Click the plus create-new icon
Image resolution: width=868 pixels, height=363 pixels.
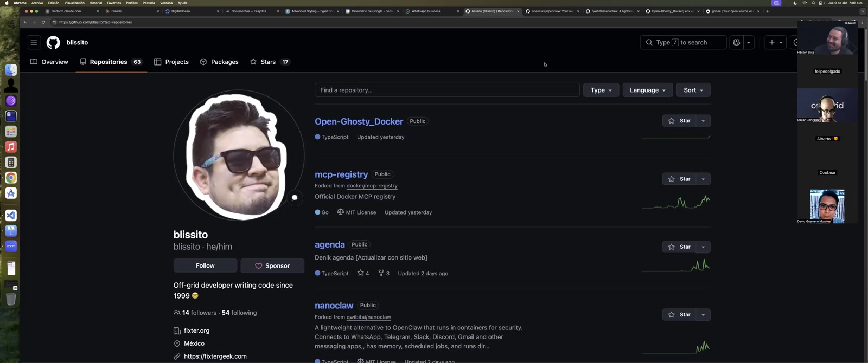click(771, 42)
